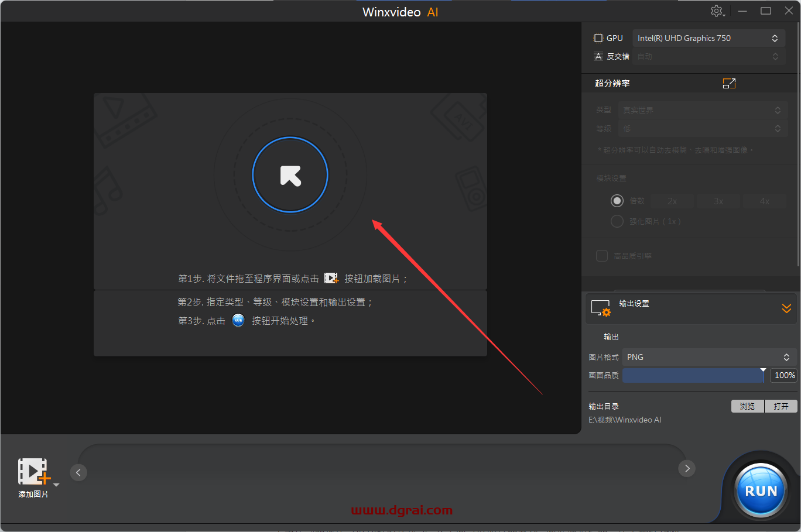Click the 超分辨率 section header
Viewport: 801px width, 532px height.
612,84
